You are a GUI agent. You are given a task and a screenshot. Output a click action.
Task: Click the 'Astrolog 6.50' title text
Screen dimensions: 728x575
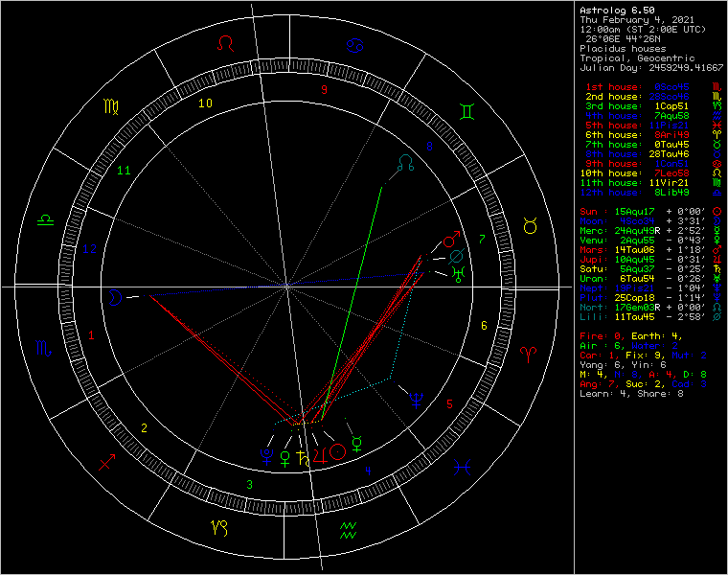617,11
